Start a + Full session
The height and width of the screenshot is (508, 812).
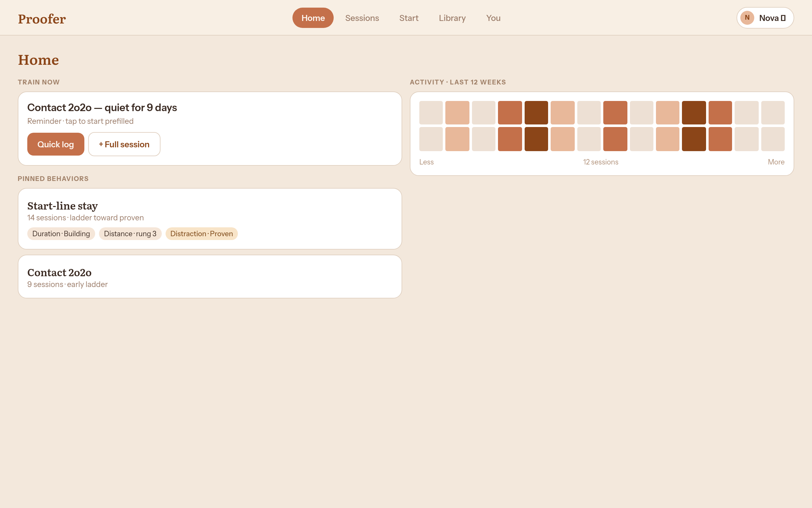(x=124, y=144)
